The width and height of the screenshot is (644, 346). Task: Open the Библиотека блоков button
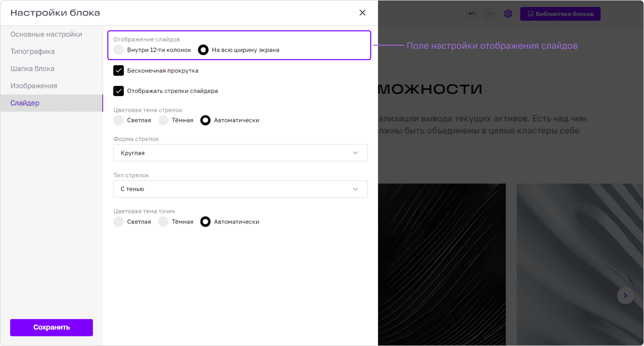coord(560,14)
